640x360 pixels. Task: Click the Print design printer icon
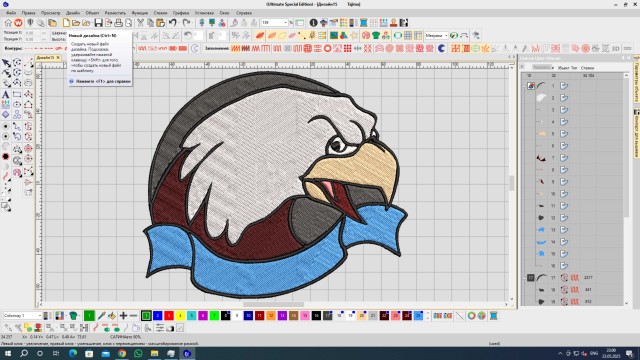tap(118, 23)
